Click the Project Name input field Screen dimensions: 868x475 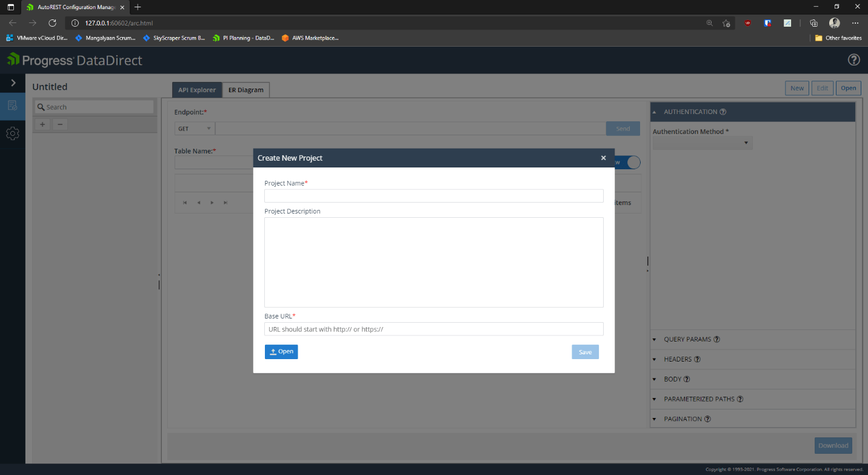pos(433,195)
